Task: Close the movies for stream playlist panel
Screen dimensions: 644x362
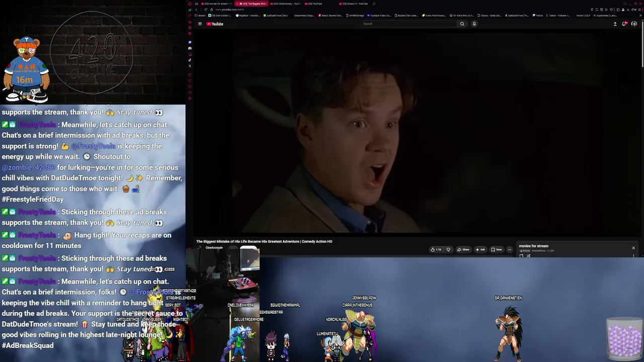Action: [633, 248]
